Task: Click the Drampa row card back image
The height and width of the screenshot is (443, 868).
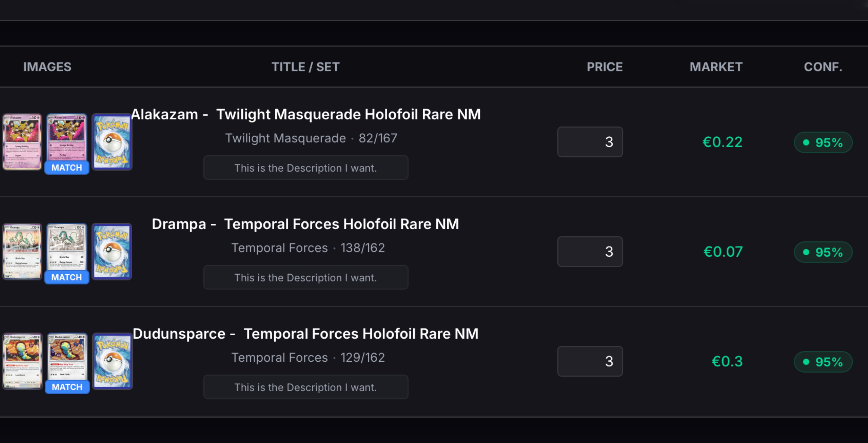Action: (112, 251)
